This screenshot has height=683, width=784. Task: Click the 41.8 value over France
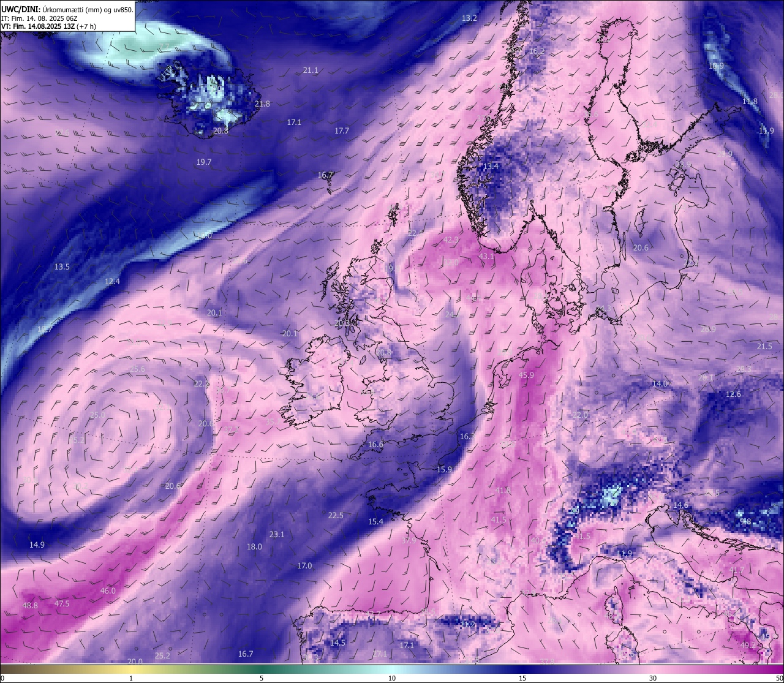pos(503,491)
